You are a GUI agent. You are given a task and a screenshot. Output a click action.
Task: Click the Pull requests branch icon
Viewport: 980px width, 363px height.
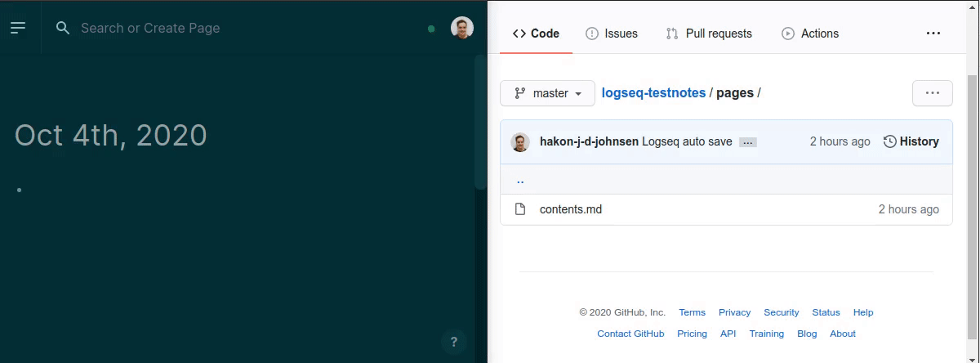[x=672, y=34]
